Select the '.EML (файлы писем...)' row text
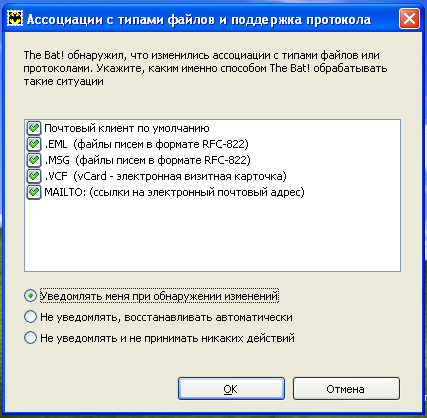Image resolution: width=427 pixels, height=418 pixels. pos(146,144)
